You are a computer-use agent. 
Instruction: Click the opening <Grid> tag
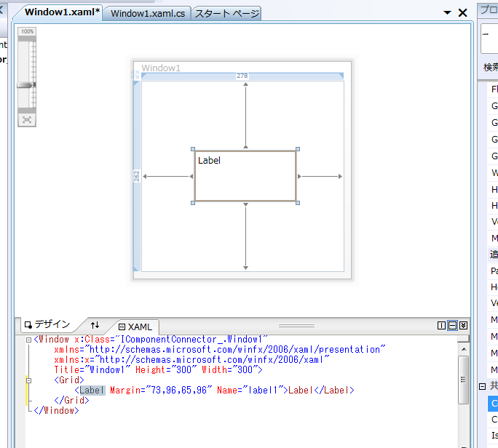pos(69,380)
